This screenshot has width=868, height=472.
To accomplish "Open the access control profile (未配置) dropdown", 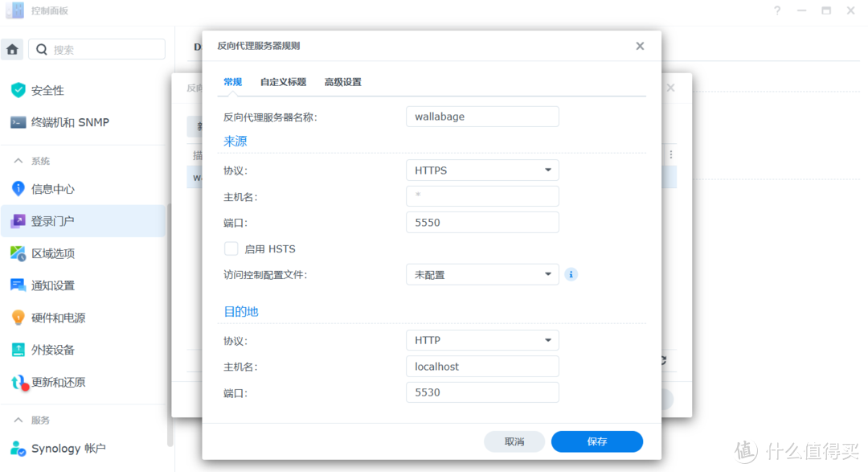I will [482, 274].
